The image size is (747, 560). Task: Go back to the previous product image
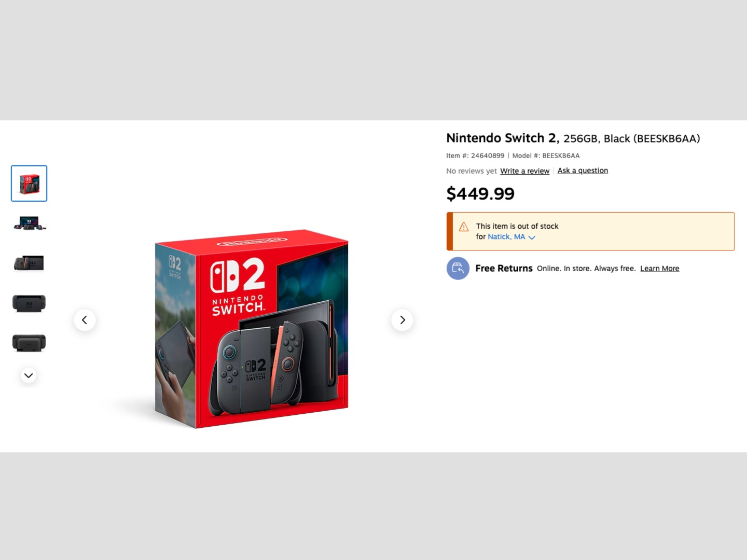[85, 320]
